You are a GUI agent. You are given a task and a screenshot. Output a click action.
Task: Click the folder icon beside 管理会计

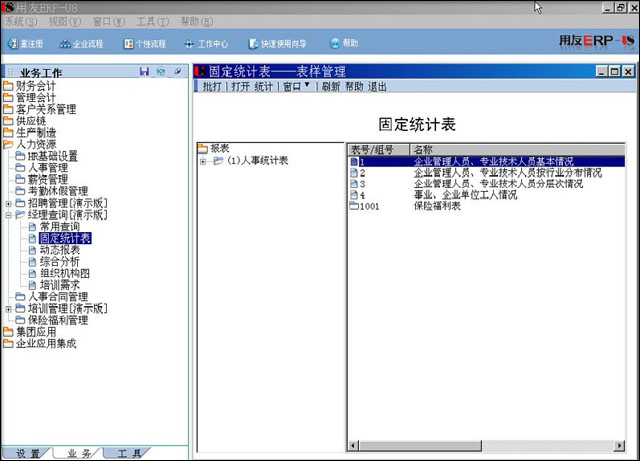pyautogui.click(x=8, y=97)
